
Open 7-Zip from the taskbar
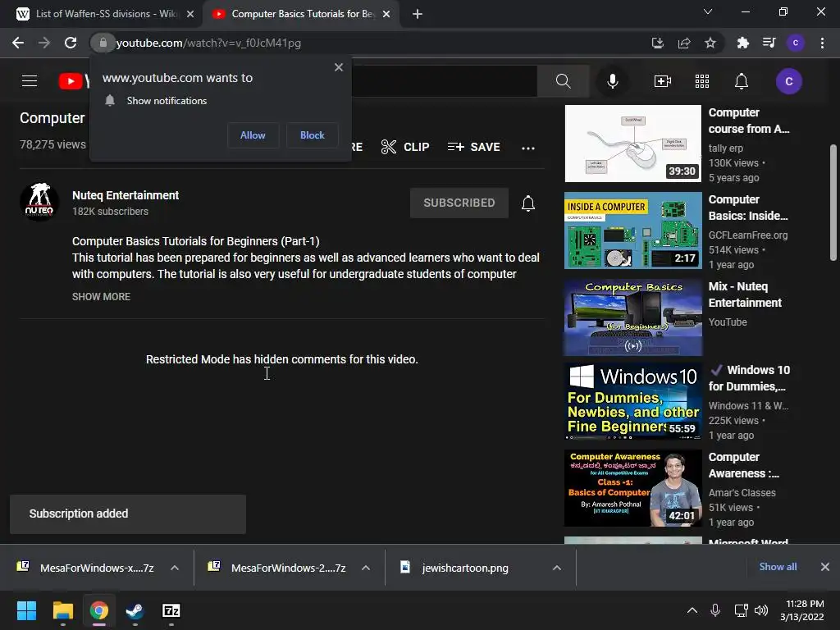(171, 610)
